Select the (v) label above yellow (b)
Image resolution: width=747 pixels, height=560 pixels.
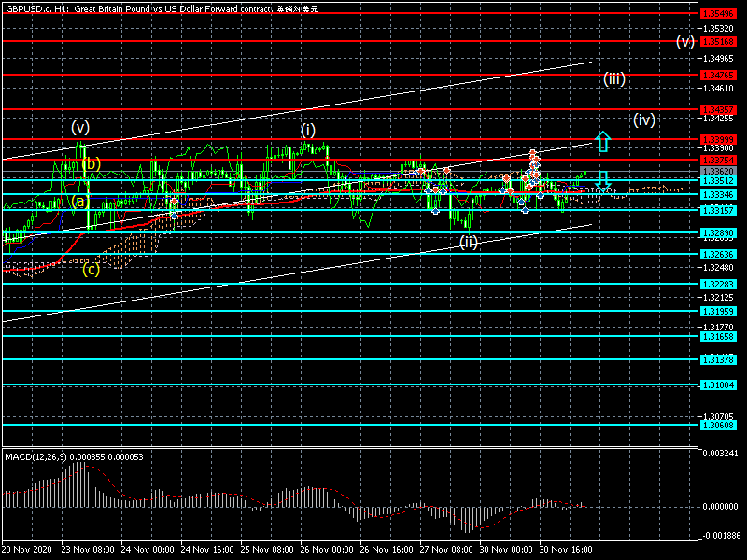80,127
